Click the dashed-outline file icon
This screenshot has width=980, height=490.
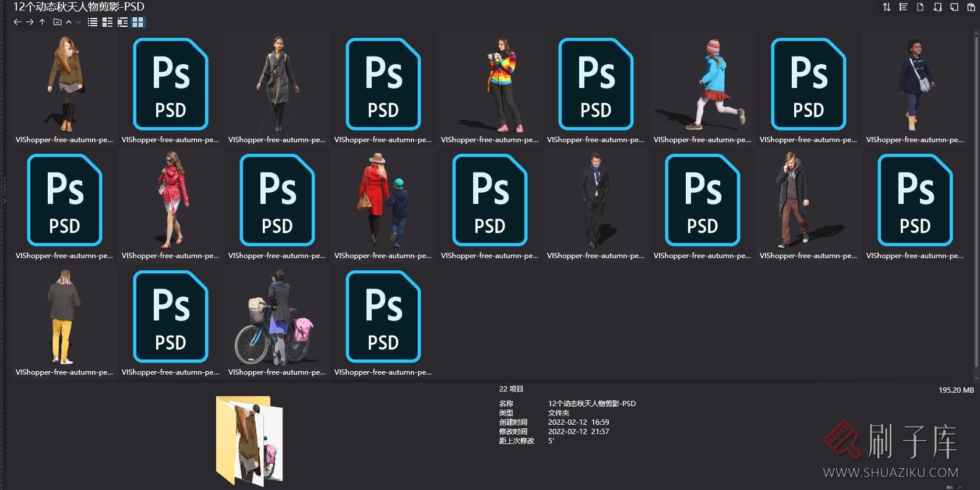tap(920, 7)
